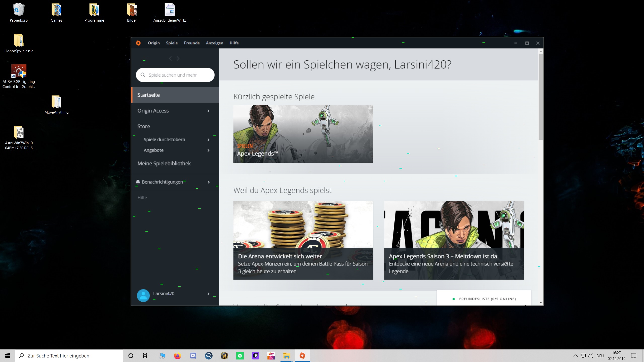This screenshot has height=362, width=644.
Task: Click the Larsini420 profile avatar
Action: point(143,295)
